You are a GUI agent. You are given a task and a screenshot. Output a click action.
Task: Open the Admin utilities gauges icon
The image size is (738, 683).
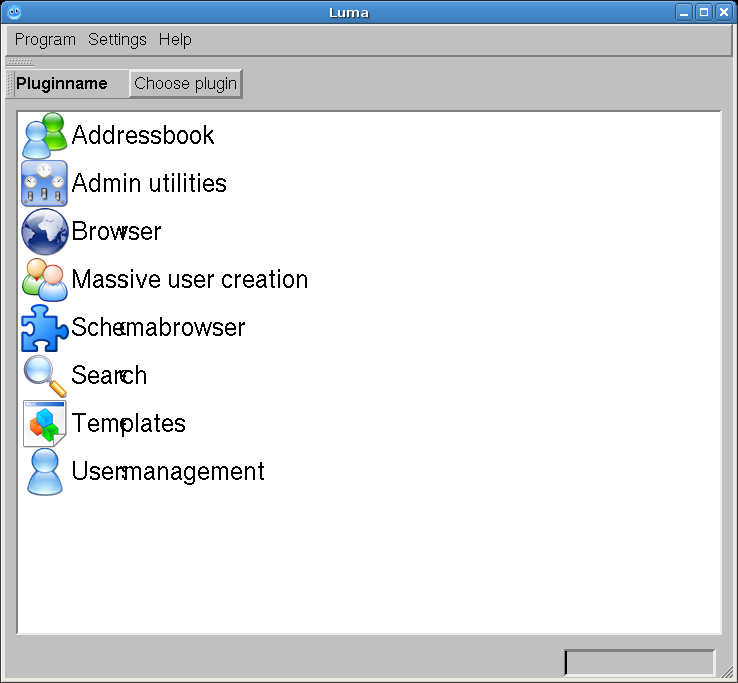click(45, 183)
